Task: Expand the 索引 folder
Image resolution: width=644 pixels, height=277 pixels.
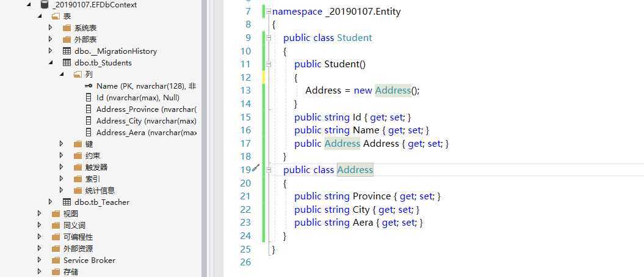Action: [x=62, y=178]
